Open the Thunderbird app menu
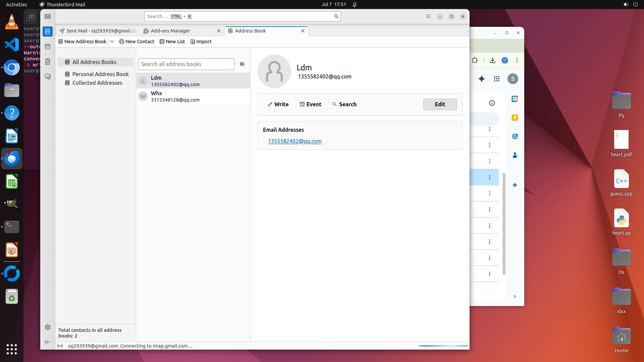Viewport: 644px width, 362px height. tap(428, 16)
